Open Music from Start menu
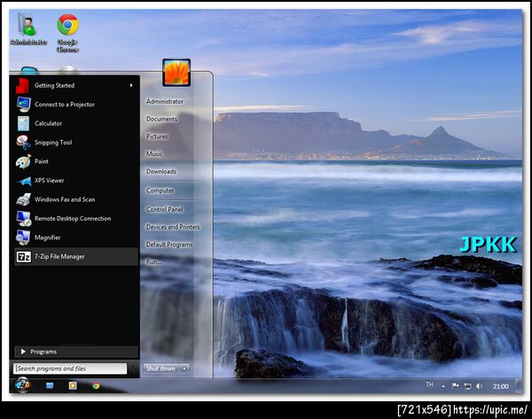The image size is (532, 419). [154, 154]
